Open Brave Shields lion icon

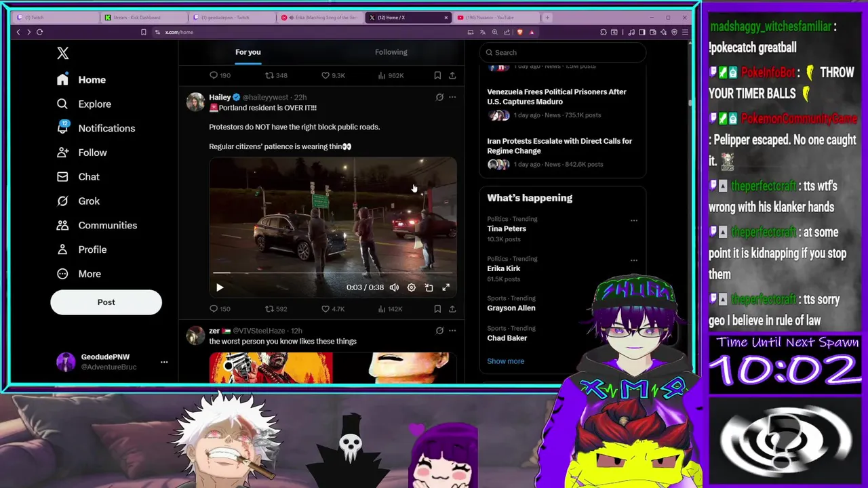(520, 32)
